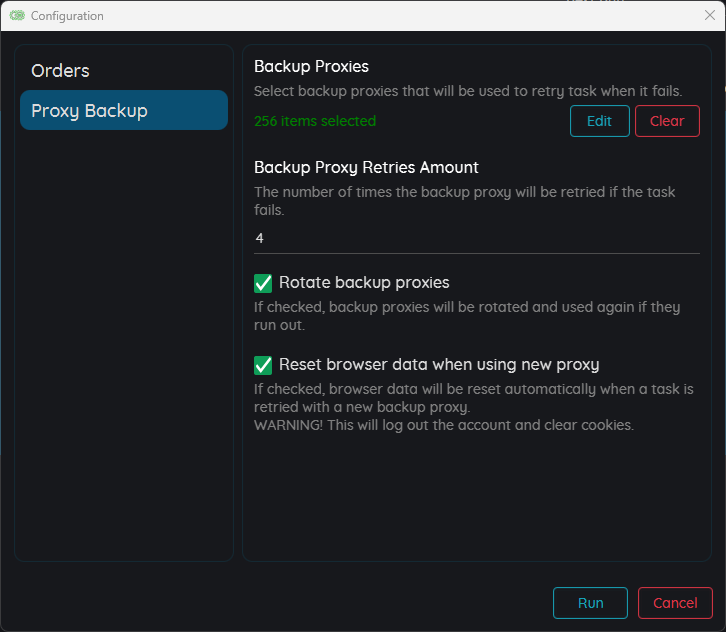This screenshot has height=632, width=726.
Task: Click the green app icon in title bar
Action: tap(17, 16)
